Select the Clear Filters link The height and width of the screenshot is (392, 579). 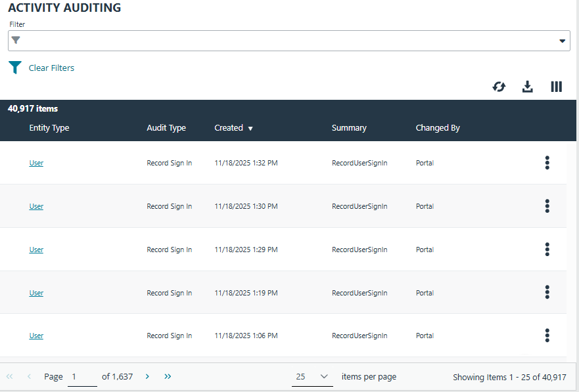tap(51, 68)
